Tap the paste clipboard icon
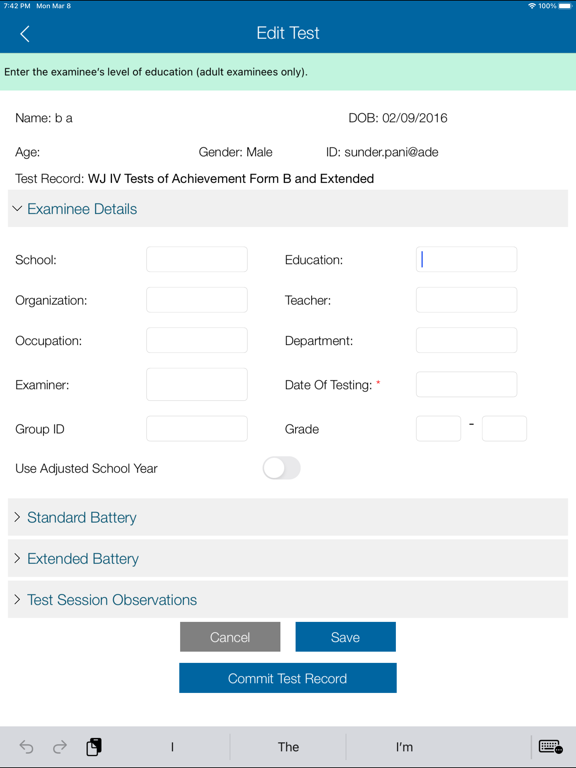Image resolution: width=576 pixels, height=768 pixels. pos(94,747)
